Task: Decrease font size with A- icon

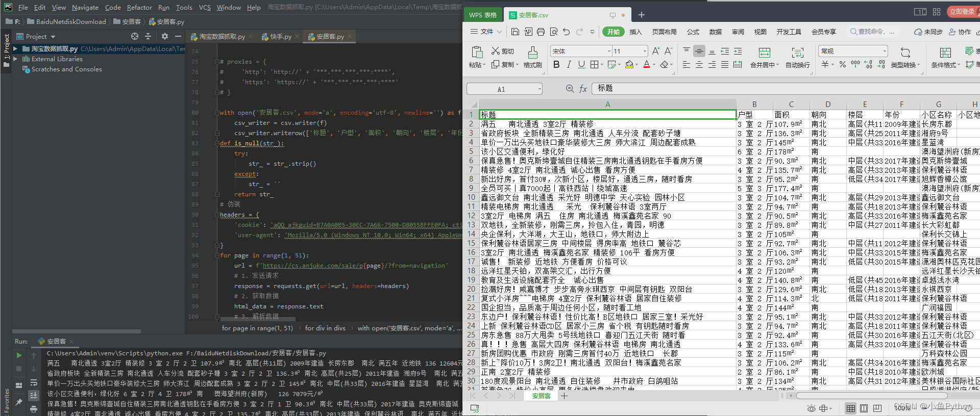Action: [668, 51]
